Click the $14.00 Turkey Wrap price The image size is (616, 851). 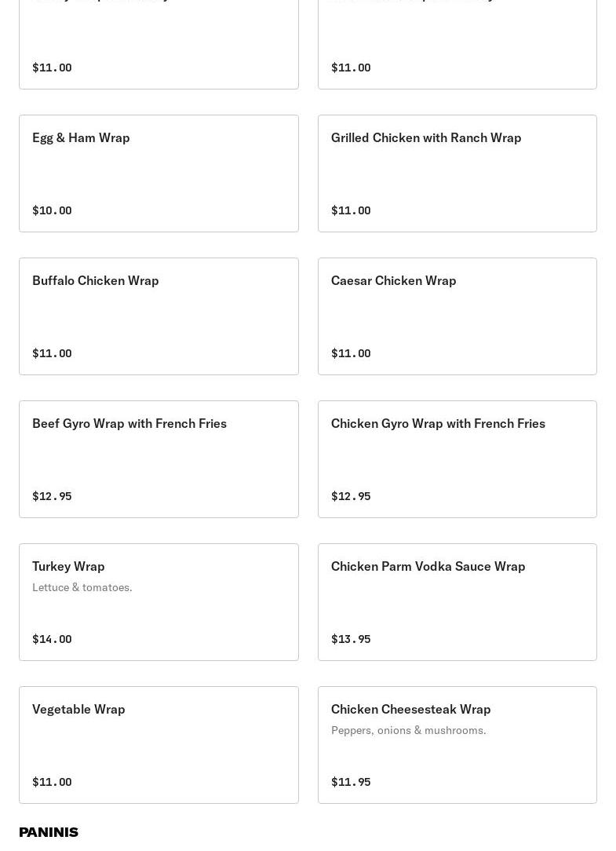click(52, 638)
